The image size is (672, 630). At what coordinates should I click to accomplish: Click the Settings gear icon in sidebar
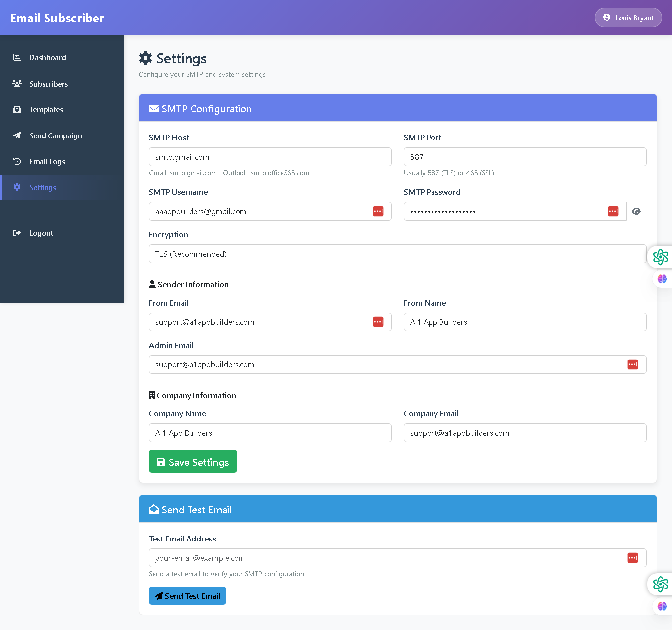17,187
